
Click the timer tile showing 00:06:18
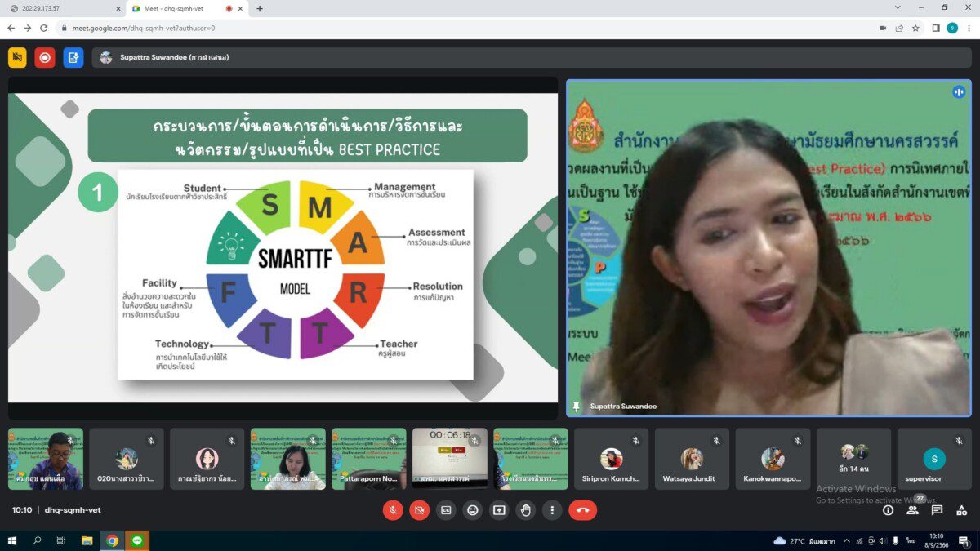[x=450, y=459]
